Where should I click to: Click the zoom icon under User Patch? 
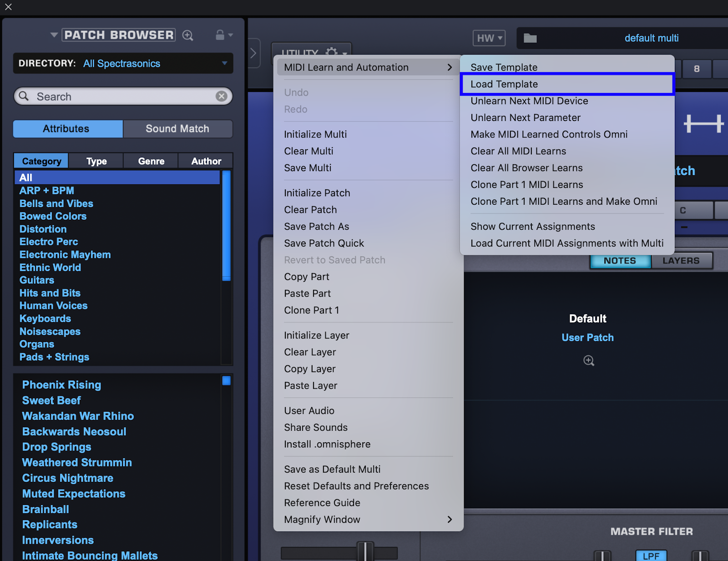pyautogui.click(x=589, y=361)
